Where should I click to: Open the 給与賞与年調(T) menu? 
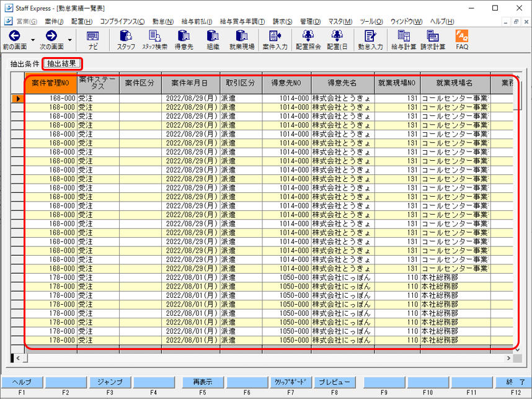point(242,21)
